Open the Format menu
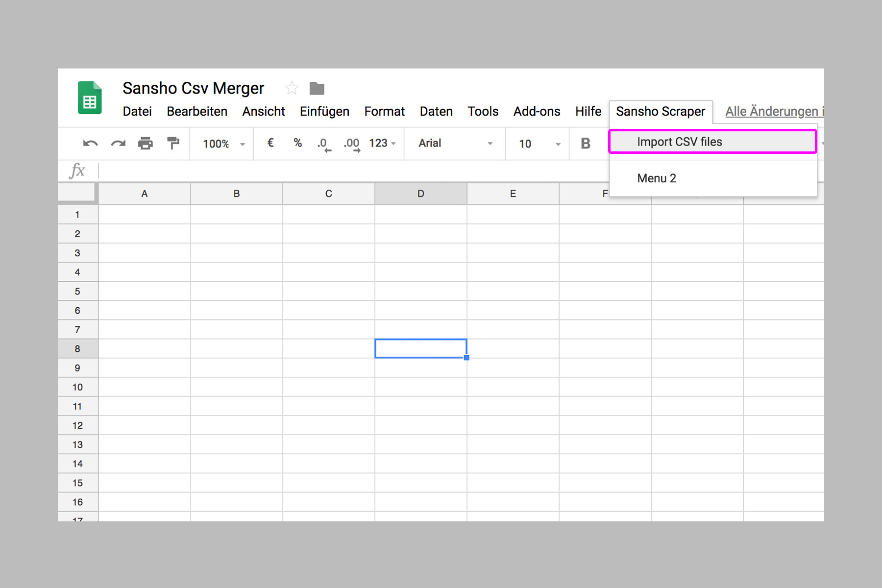The image size is (882, 588). 385,112
